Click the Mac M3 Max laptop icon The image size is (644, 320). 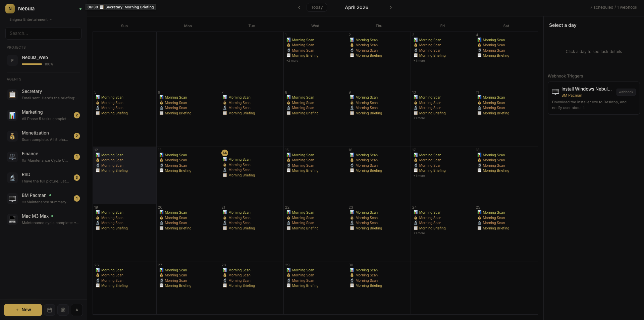(12, 219)
